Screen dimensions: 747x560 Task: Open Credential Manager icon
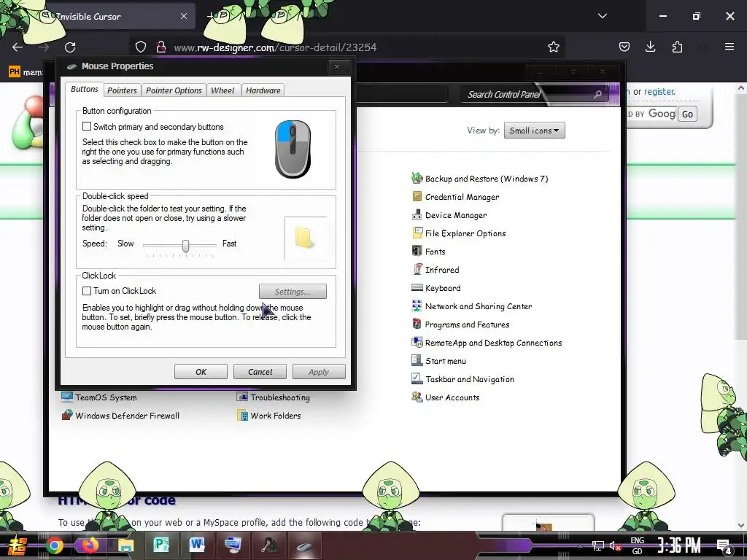click(x=417, y=196)
